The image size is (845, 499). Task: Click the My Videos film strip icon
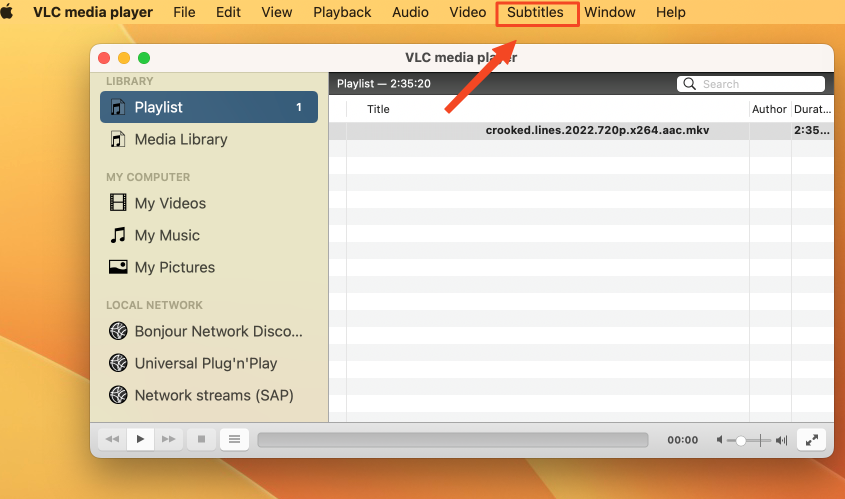[118, 203]
